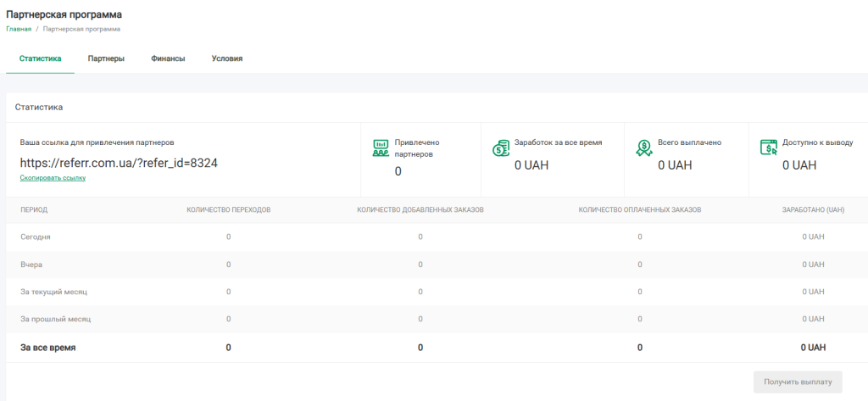
Task: Click the Заработано (UAH) column header
Action: (x=813, y=209)
